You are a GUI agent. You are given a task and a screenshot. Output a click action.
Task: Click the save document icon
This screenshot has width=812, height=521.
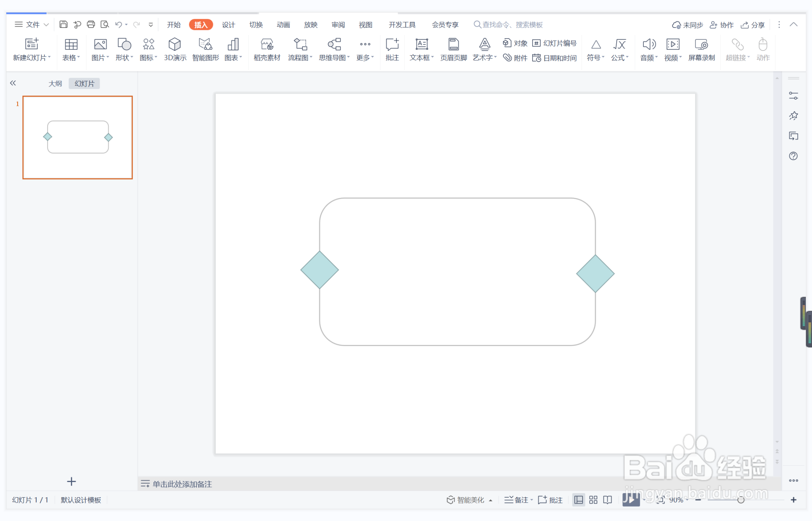[63, 25]
